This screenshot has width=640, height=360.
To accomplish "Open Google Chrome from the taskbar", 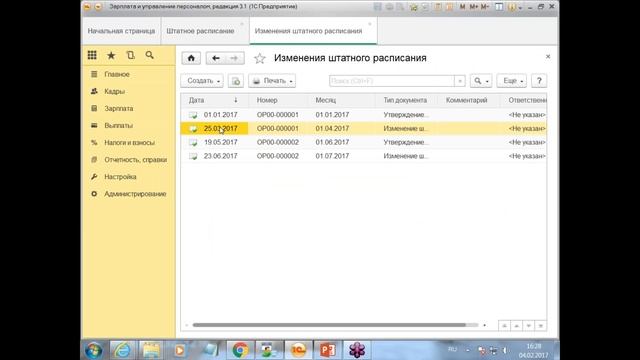I will pyautogui.click(x=240, y=350).
